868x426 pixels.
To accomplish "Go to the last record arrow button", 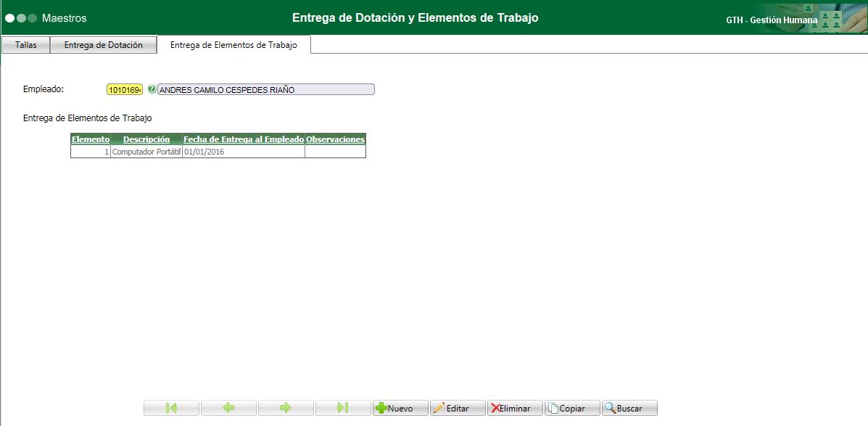I will 343,409.
